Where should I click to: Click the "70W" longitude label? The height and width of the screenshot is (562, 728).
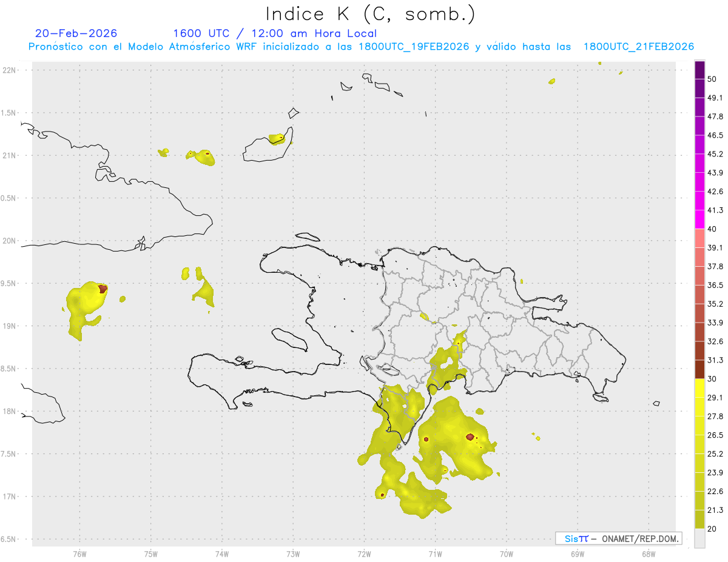click(x=506, y=554)
